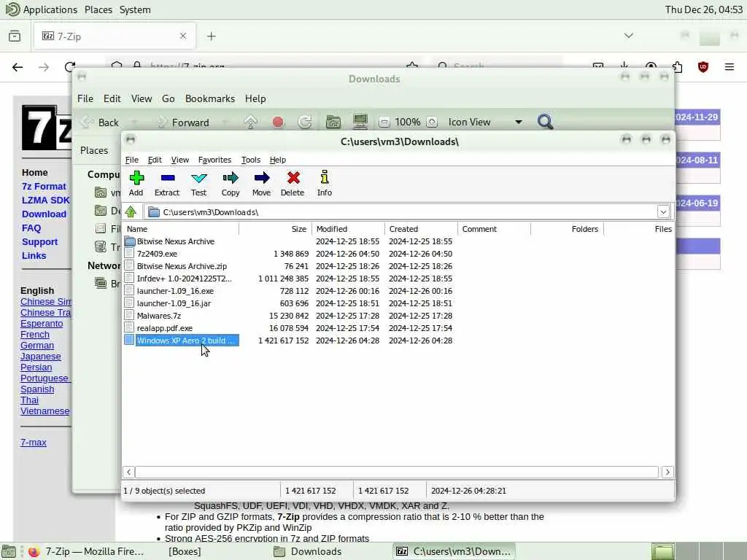The height and width of the screenshot is (560, 747).
Task: Expand the 7-Zip address path dropdown
Action: point(663,212)
